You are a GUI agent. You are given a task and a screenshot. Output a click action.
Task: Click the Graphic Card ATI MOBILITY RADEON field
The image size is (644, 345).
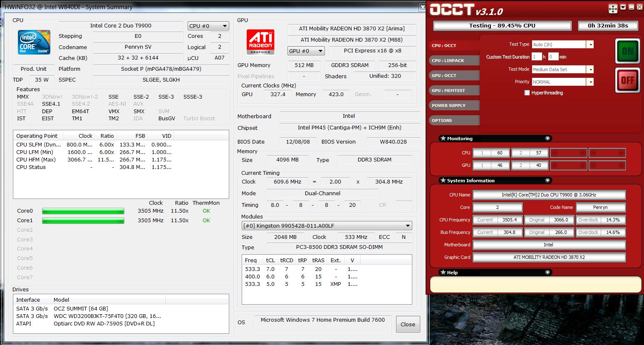click(x=549, y=257)
